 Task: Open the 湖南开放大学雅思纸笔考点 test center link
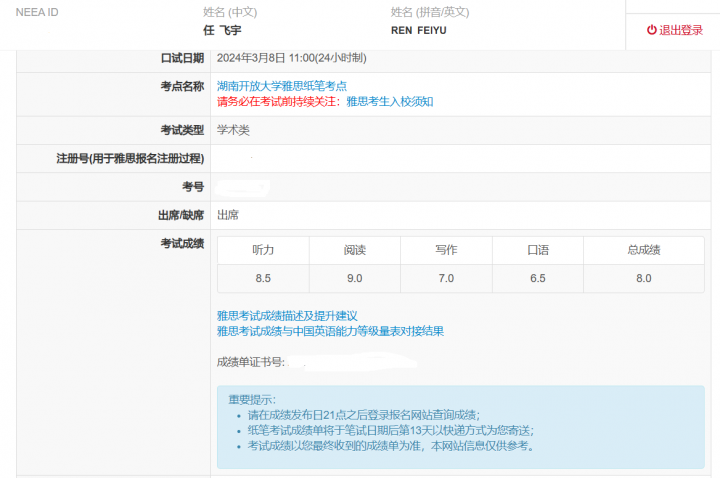(x=281, y=86)
